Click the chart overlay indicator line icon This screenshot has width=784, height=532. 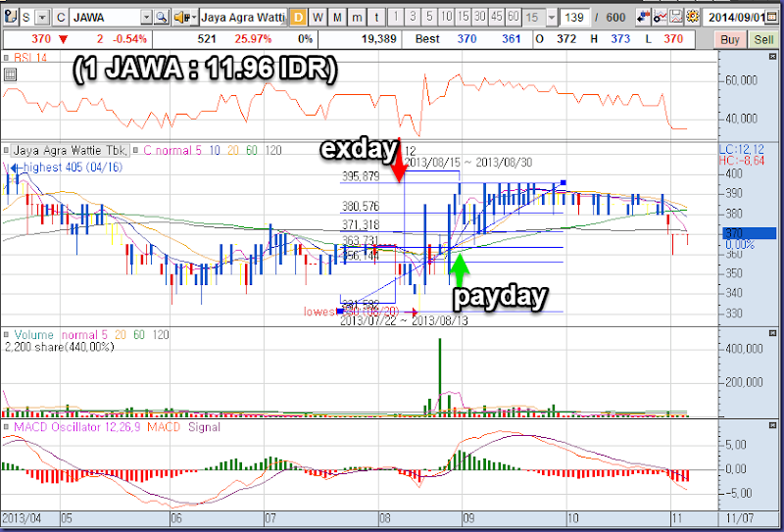(x=660, y=18)
